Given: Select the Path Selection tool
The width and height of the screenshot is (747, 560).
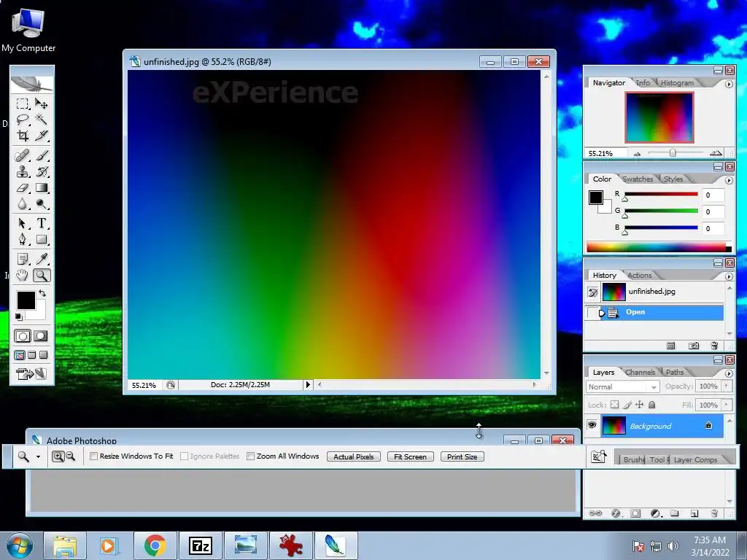Looking at the screenshot, I should (x=22, y=223).
